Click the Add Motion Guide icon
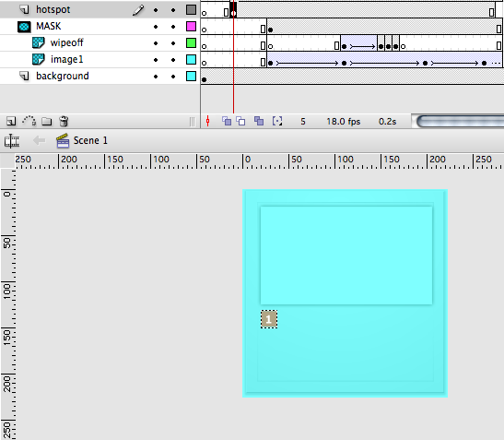The height and width of the screenshot is (440, 504). pos(29,121)
